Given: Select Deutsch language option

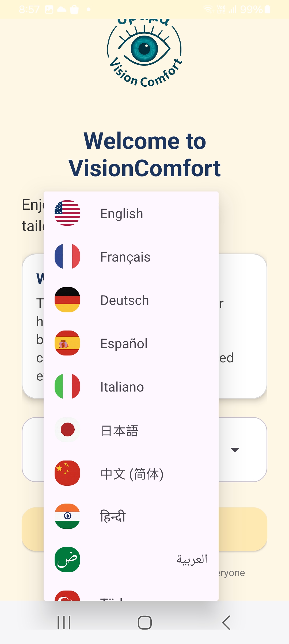Looking at the screenshot, I should click(x=125, y=300).
